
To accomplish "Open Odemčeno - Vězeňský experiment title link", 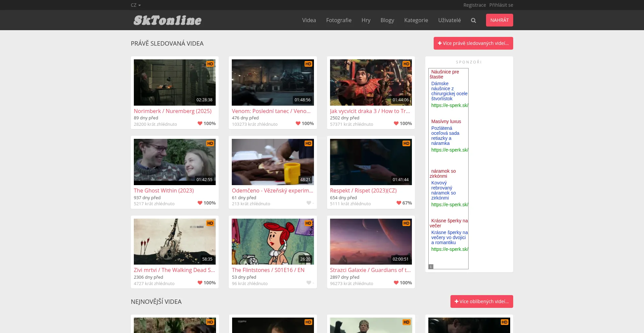I will 273,190.
